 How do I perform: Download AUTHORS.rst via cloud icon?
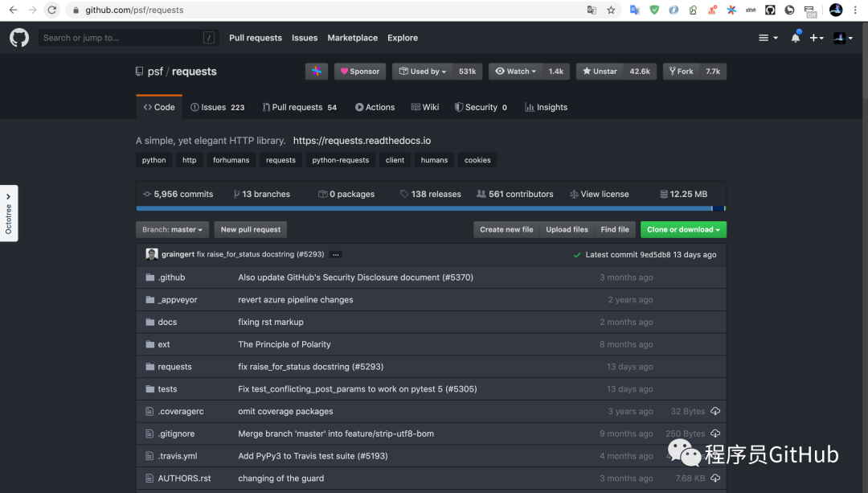pos(715,478)
